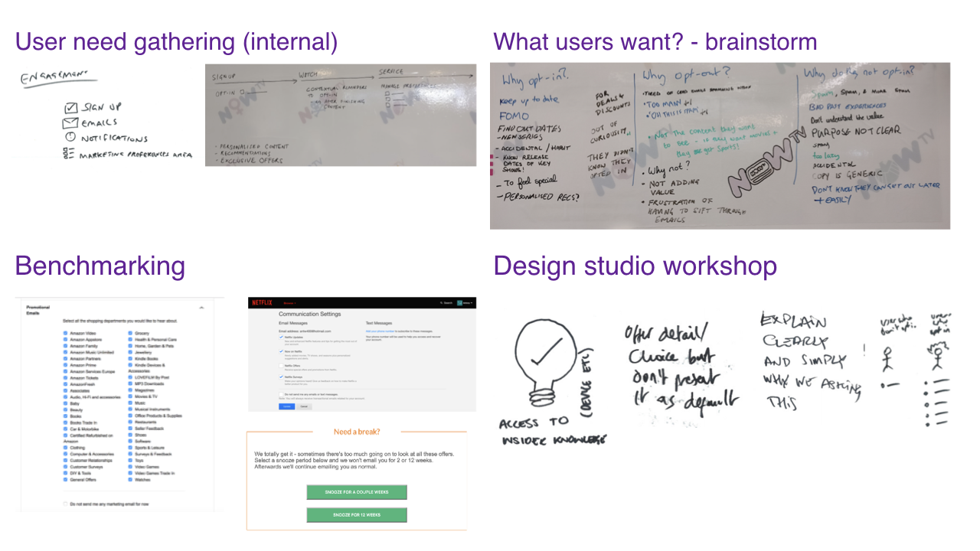Click the blue Update button
980x551 pixels.
tap(286, 406)
